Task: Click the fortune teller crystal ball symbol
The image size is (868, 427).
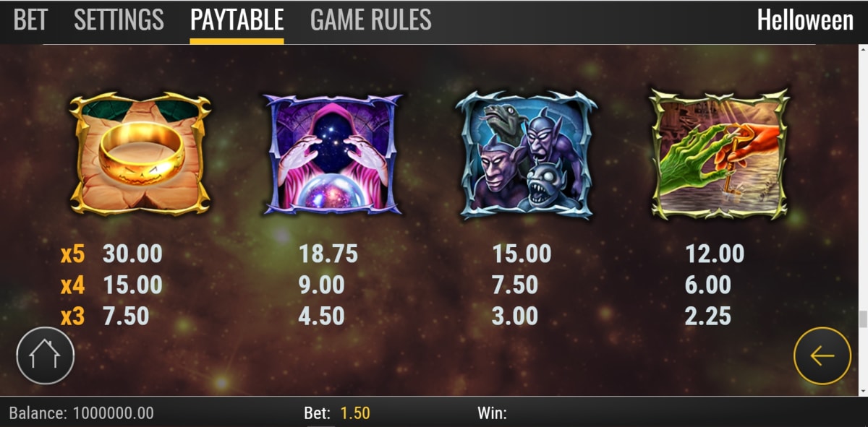Action: [333, 153]
